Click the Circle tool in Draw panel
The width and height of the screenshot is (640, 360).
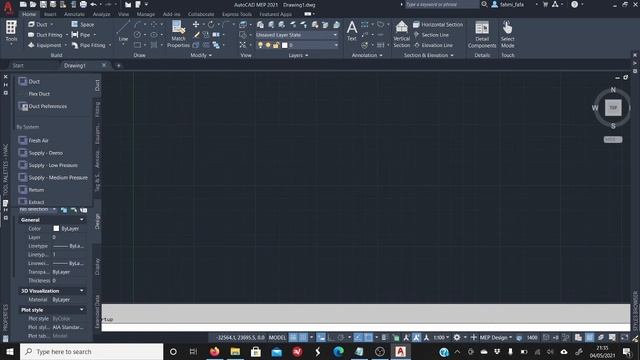click(138, 35)
